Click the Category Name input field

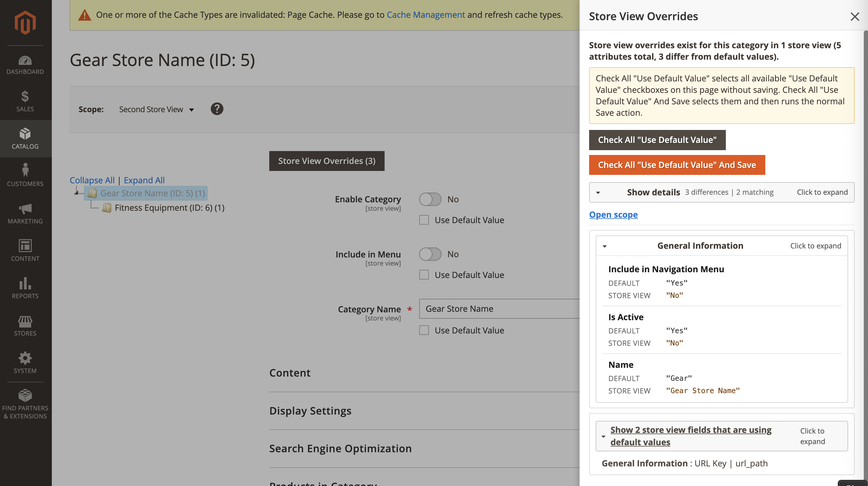[x=499, y=309]
